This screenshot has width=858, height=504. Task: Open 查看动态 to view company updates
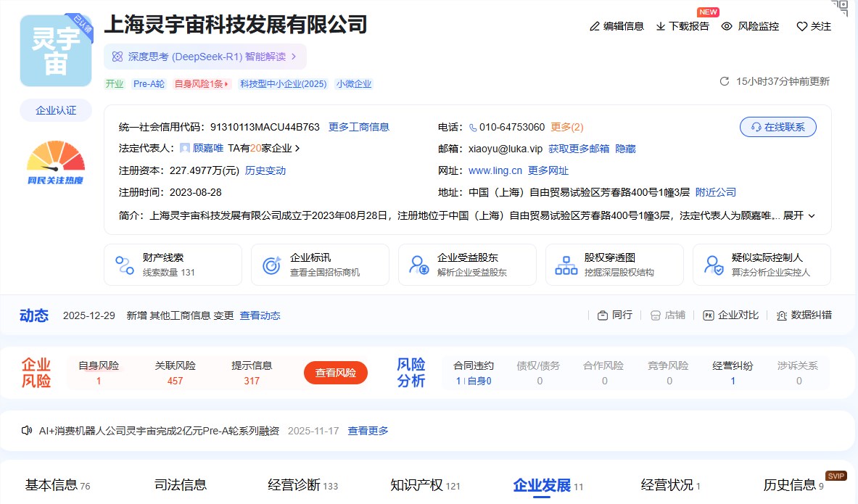(x=260, y=315)
